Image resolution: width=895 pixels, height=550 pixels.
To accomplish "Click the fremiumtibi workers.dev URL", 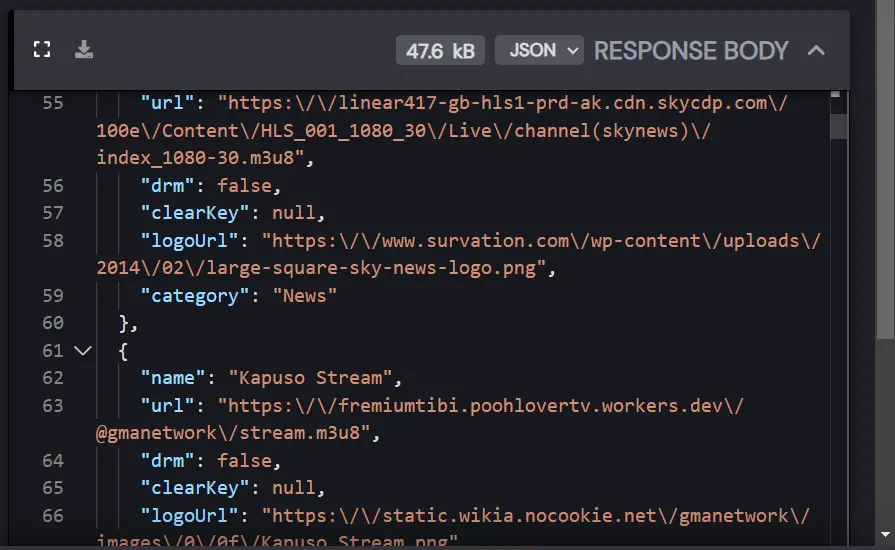I will pyautogui.click(x=420, y=419).
